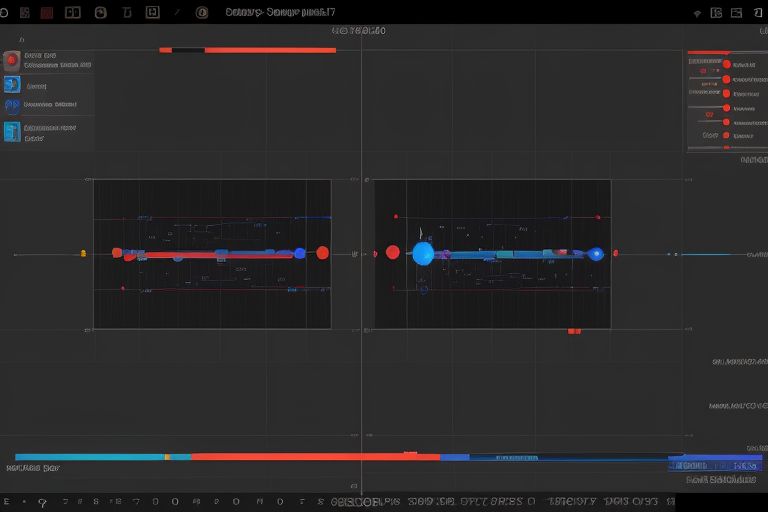Open the Wi-Fi status icon in top-right corner
The width and height of the screenshot is (768, 512).
pyautogui.click(x=697, y=13)
